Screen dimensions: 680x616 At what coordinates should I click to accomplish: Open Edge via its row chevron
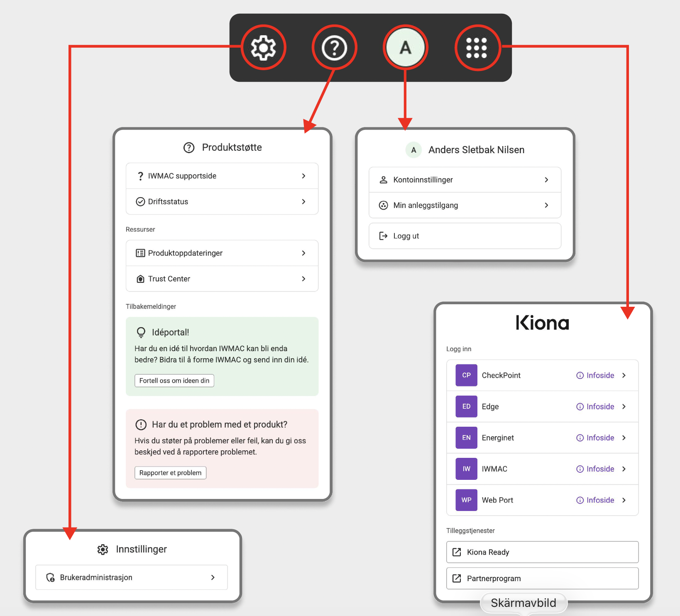pyautogui.click(x=624, y=406)
